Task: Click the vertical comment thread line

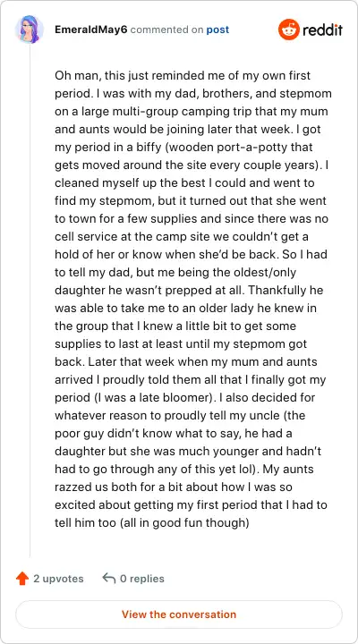Action: 30,301
